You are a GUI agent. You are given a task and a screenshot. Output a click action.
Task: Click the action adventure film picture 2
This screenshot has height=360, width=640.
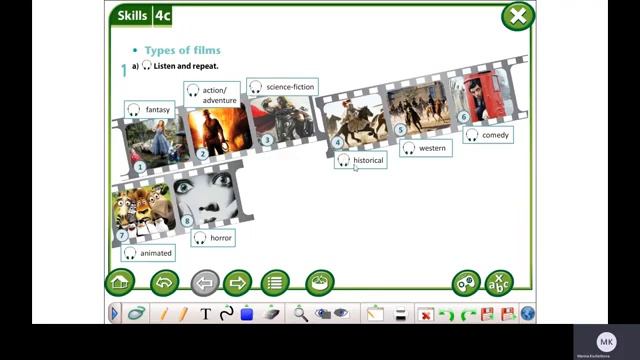(220, 131)
